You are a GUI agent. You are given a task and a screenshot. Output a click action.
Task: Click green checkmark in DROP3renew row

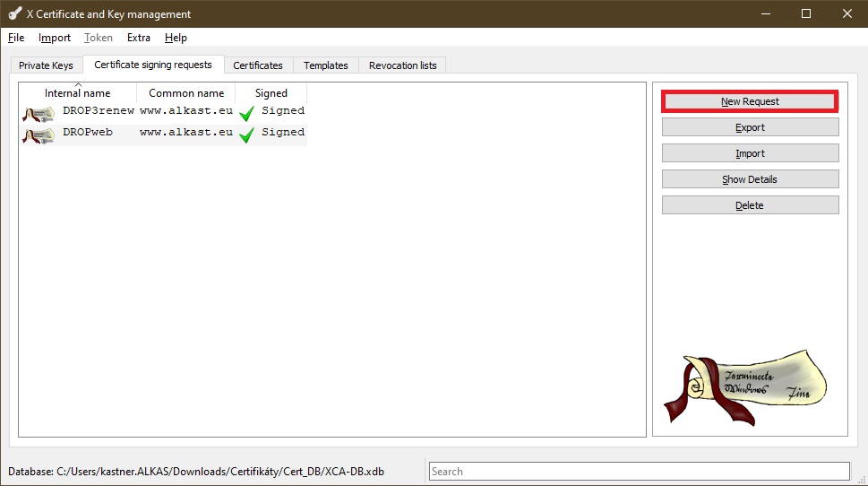click(x=247, y=113)
